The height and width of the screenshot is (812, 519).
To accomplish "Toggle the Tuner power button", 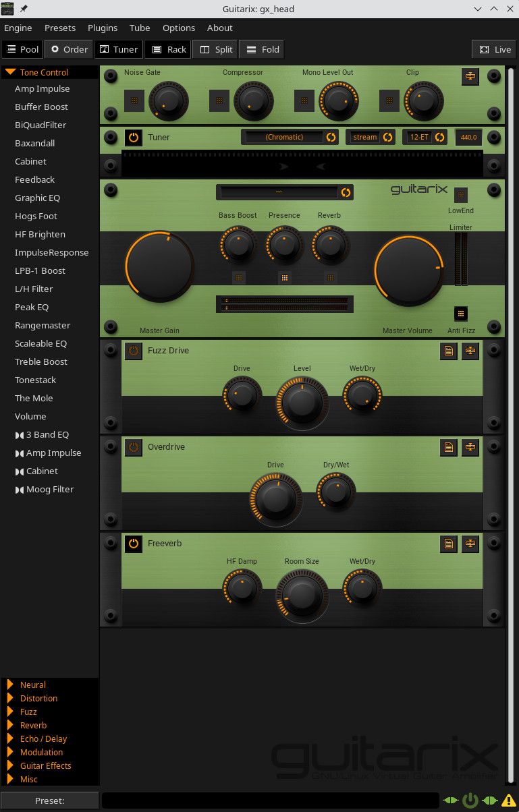I will click(134, 138).
